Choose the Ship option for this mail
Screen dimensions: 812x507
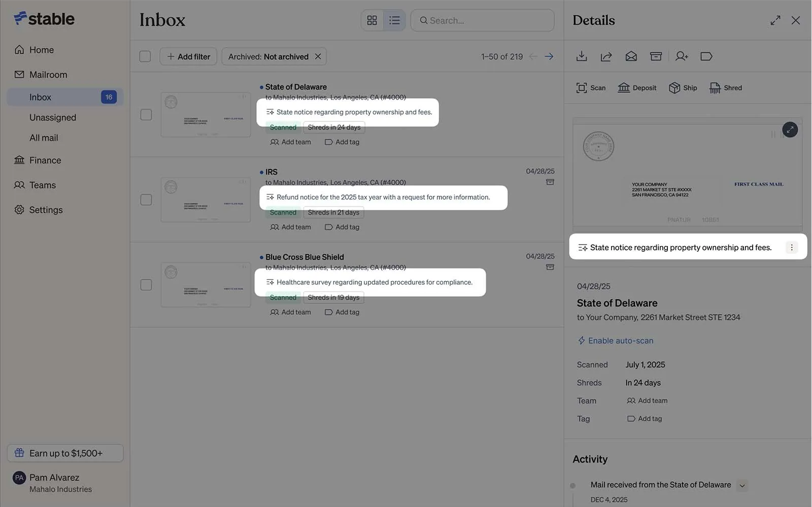(x=682, y=87)
